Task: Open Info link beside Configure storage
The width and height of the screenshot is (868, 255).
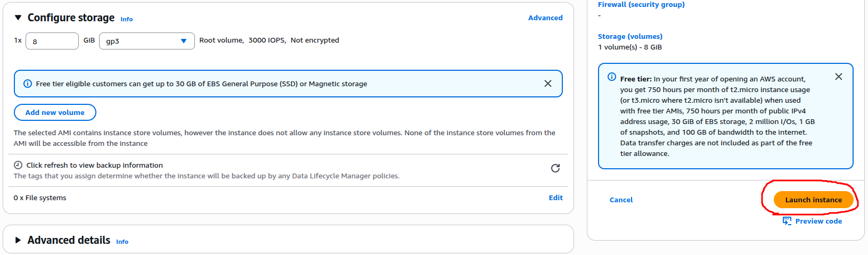Action: click(126, 19)
